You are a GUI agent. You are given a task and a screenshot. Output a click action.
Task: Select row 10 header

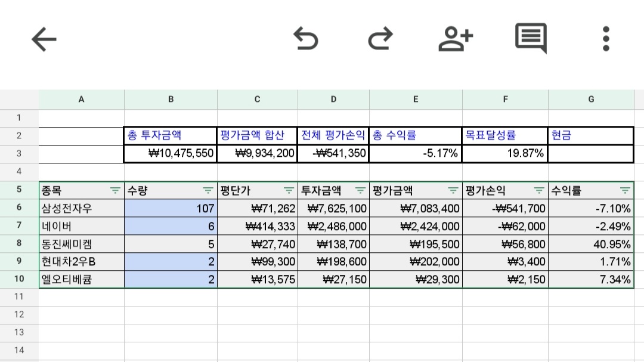click(19, 279)
